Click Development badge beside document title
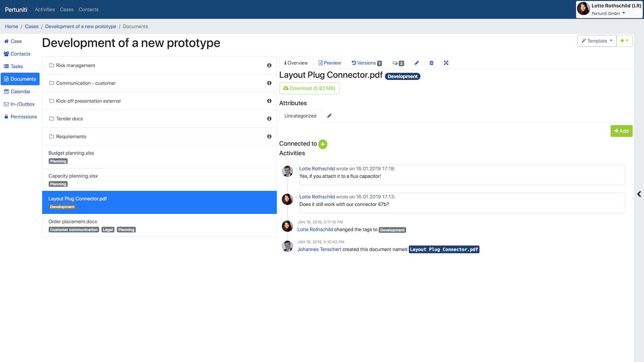644x362 pixels. pos(402,76)
